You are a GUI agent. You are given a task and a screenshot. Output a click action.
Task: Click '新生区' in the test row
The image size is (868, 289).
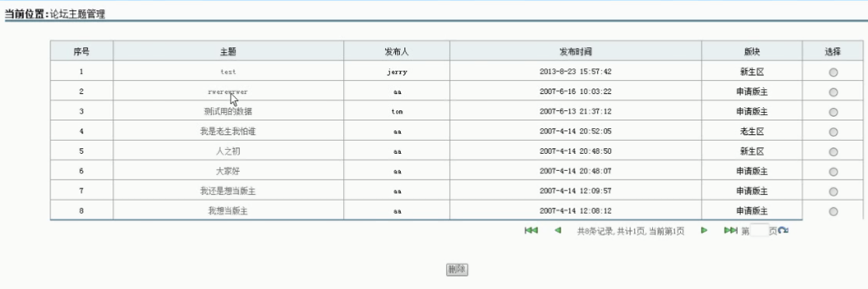coord(752,72)
